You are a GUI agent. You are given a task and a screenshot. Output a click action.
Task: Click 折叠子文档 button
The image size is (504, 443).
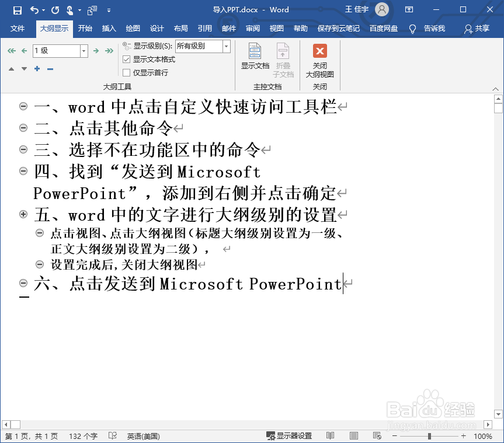pyautogui.click(x=283, y=60)
